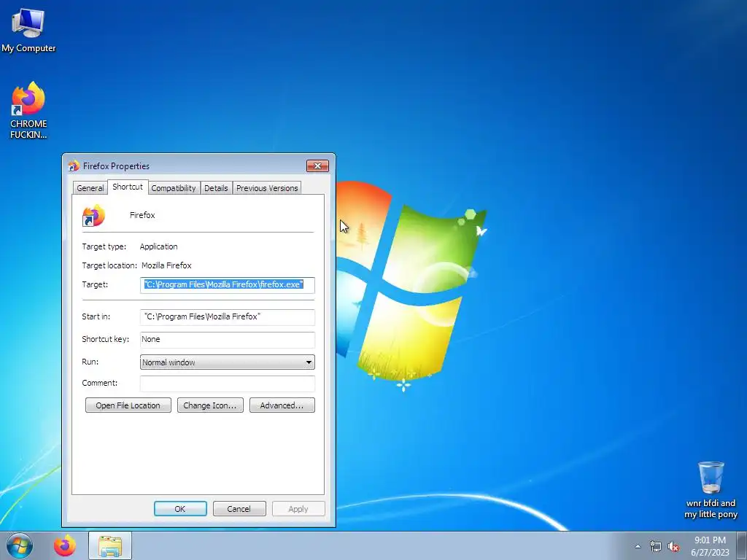Switch to the Compatibility tab
The height and width of the screenshot is (560, 747).
coord(174,188)
